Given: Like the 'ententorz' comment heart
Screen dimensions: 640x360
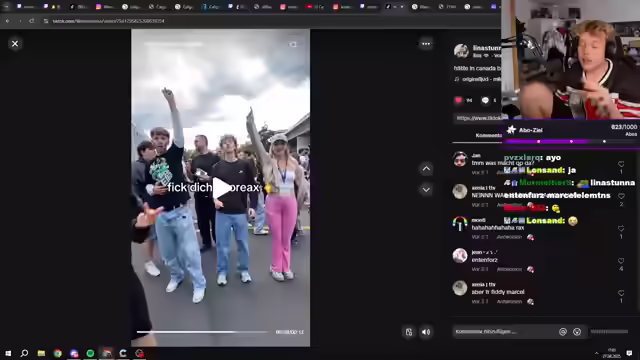Looking at the screenshot, I should 621,261.
